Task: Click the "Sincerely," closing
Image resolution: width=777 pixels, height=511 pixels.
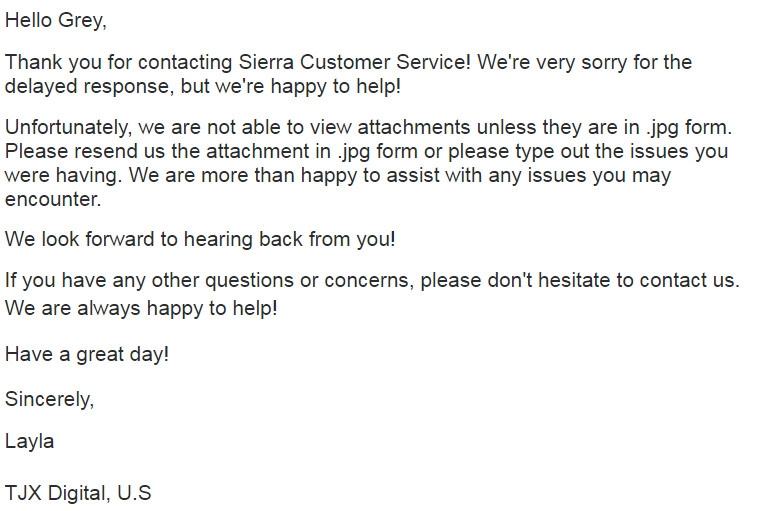Action: click(50, 399)
